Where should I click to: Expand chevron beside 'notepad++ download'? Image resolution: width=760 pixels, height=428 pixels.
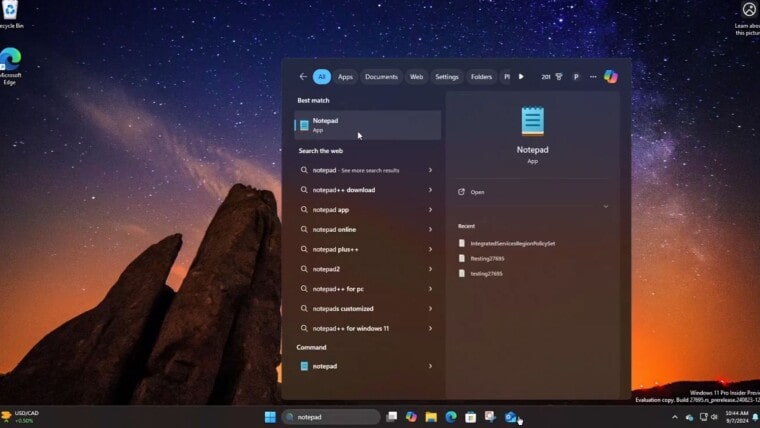coord(430,190)
